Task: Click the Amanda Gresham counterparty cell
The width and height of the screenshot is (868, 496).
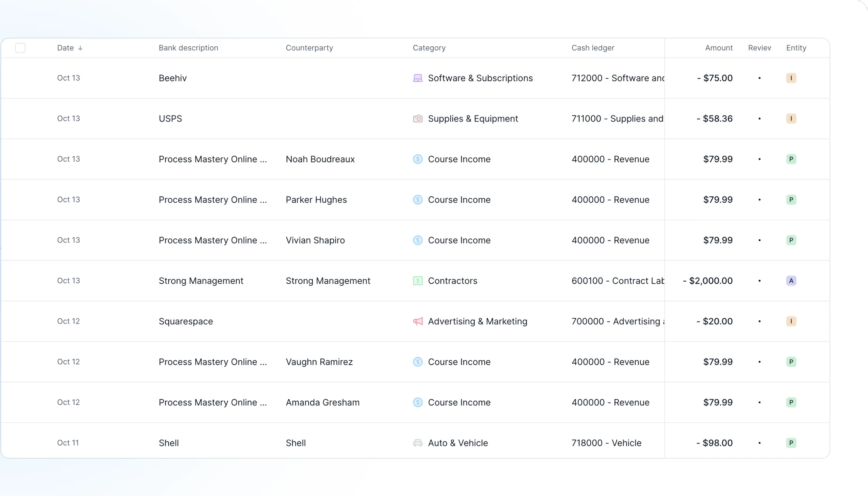Action: 323,402
